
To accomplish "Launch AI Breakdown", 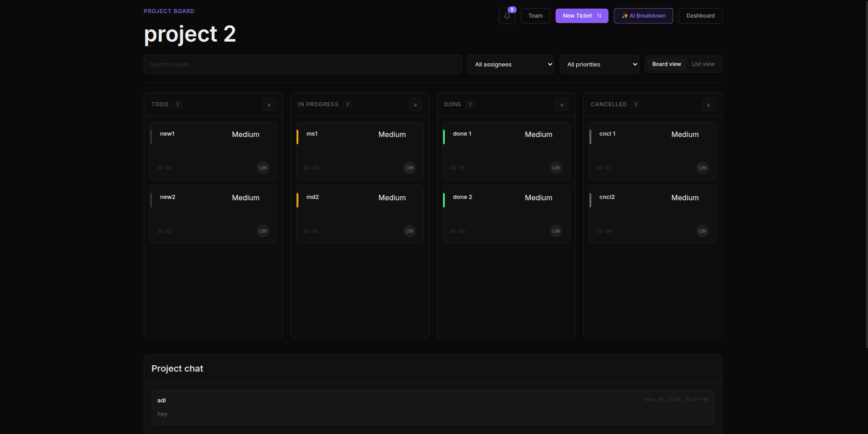I will pos(643,16).
